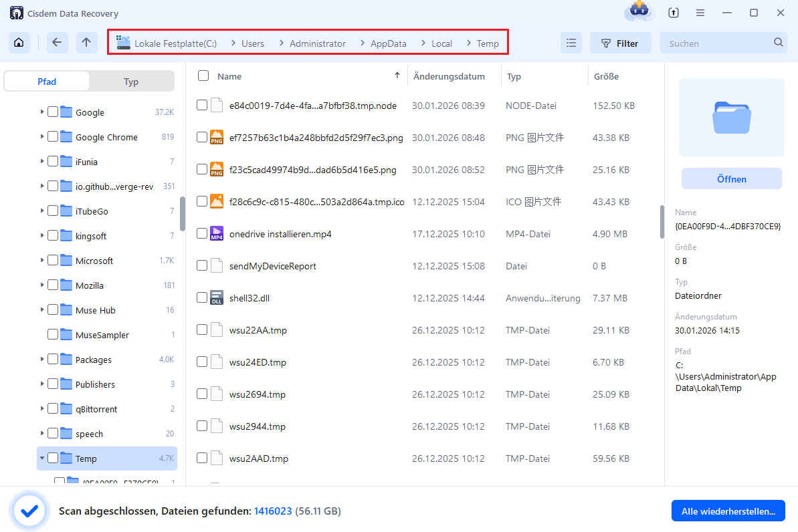The image size is (798, 532).
Task: Open the hamburger menu in title bar
Action: point(700,13)
